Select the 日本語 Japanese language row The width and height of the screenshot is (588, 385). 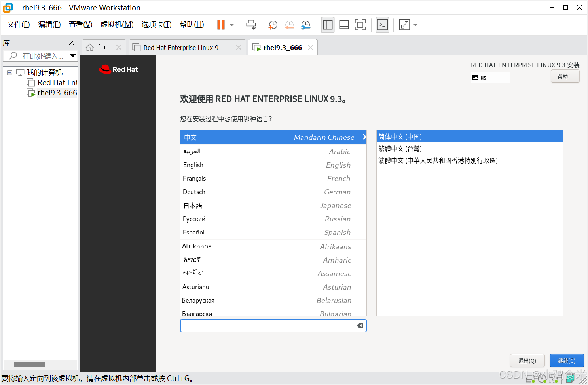273,205
